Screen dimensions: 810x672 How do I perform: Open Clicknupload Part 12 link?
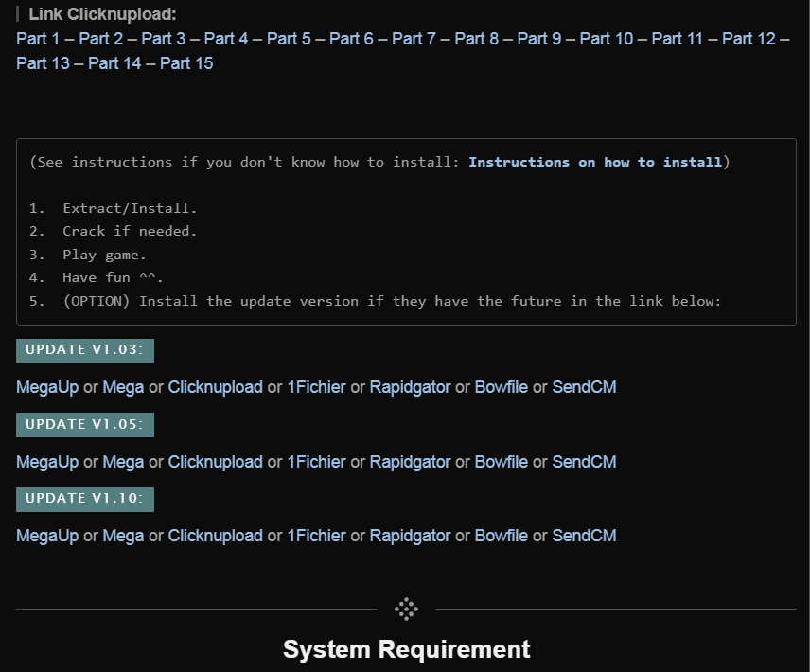748,39
